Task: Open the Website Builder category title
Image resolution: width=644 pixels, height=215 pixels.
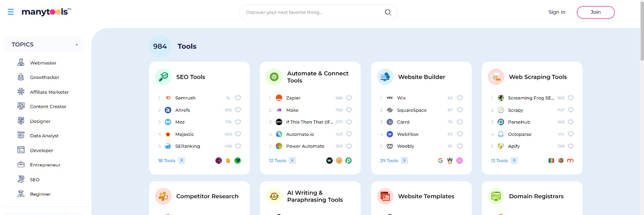Action: pyautogui.click(x=422, y=77)
